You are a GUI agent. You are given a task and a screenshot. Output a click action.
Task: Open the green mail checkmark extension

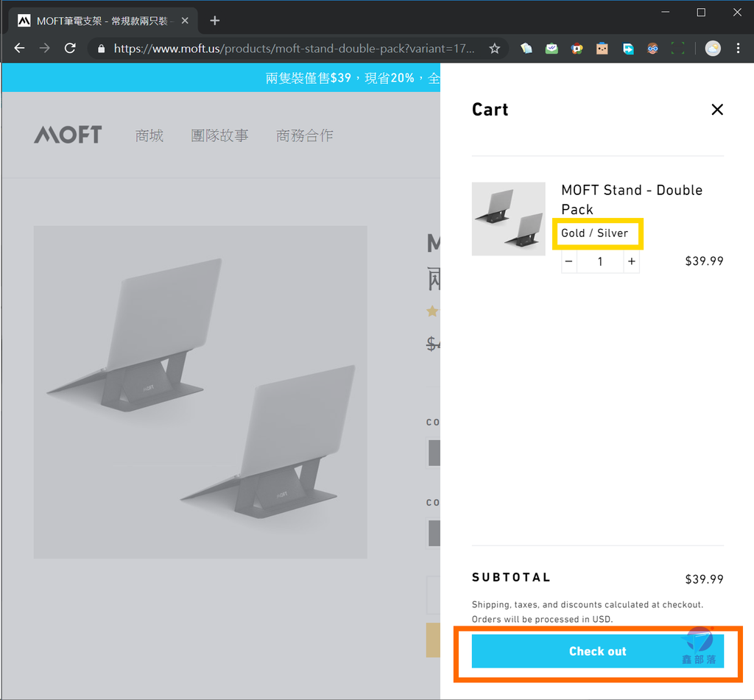[552, 49]
